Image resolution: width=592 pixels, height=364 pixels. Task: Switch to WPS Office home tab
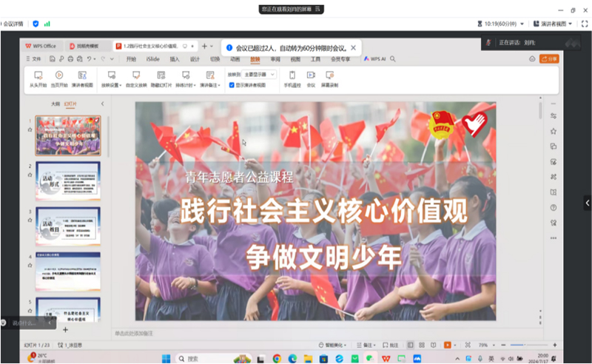41,46
